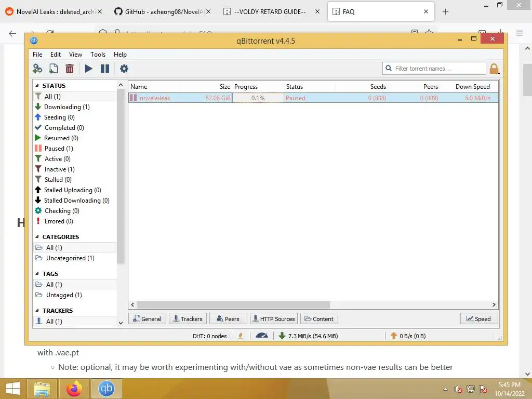
Task: Switch to the Peers tab
Action: click(x=228, y=318)
